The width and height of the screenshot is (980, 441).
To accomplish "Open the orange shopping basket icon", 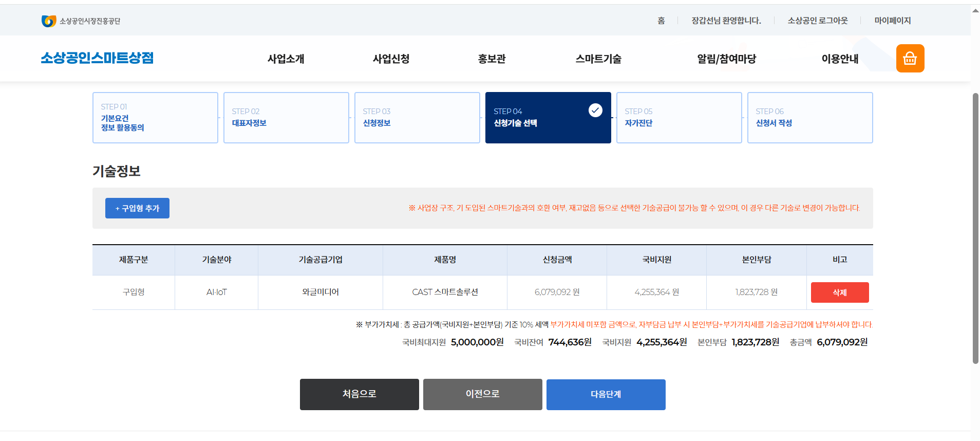I will [910, 59].
